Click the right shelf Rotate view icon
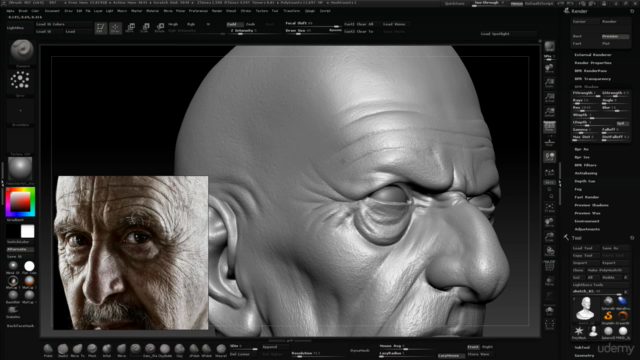The image size is (640, 360). tap(549, 251)
